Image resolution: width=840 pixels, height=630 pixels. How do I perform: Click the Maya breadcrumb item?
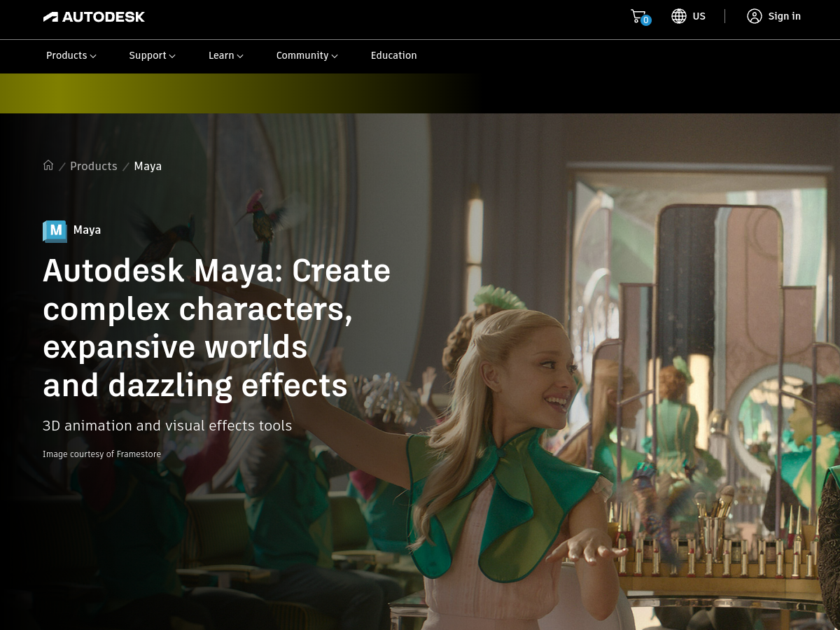coord(148,166)
